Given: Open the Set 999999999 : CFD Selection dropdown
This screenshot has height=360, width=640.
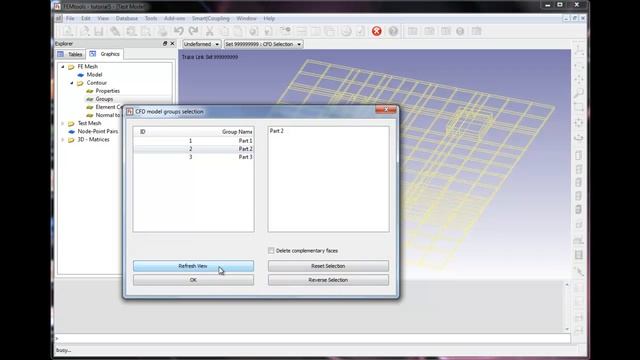Looking at the screenshot, I should [x=263, y=44].
